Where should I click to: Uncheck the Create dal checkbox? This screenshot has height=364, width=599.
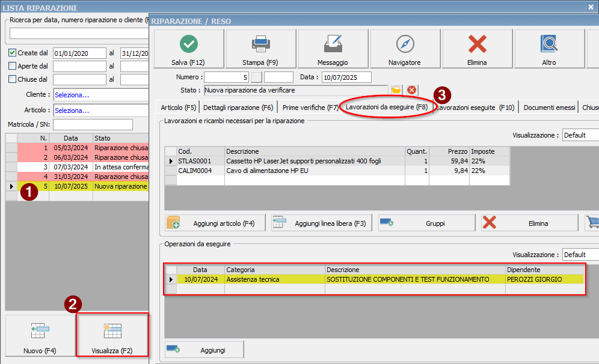[13, 53]
